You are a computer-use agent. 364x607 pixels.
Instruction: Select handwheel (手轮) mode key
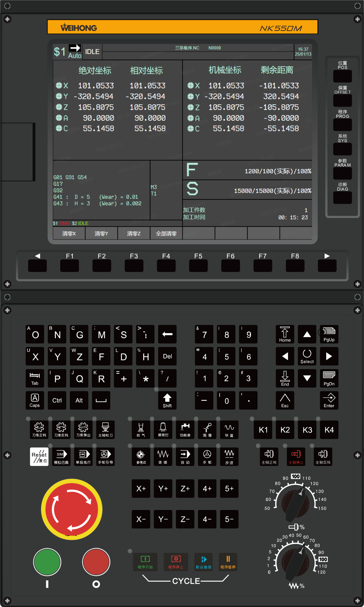(207, 457)
